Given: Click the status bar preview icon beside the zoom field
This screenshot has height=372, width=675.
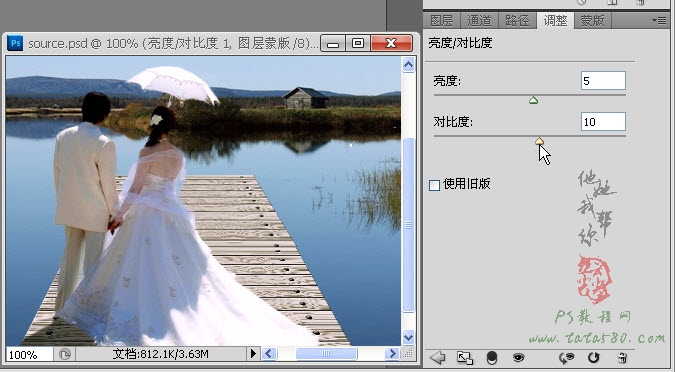Looking at the screenshot, I should pyautogui.click(x=65, y=354).
